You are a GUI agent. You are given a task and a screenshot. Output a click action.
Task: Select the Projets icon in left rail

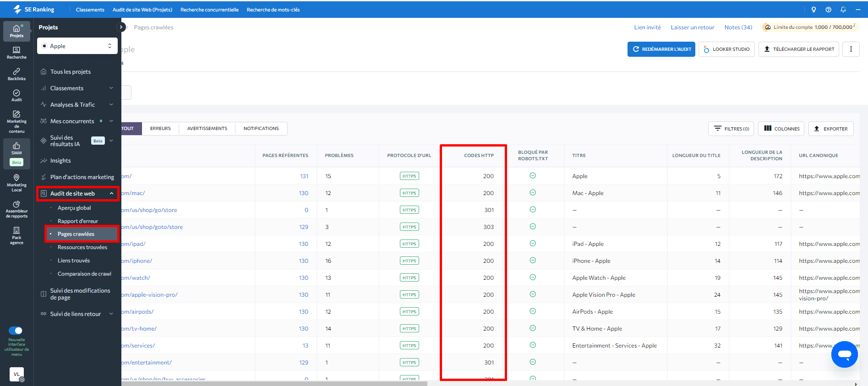coord(16,31)
